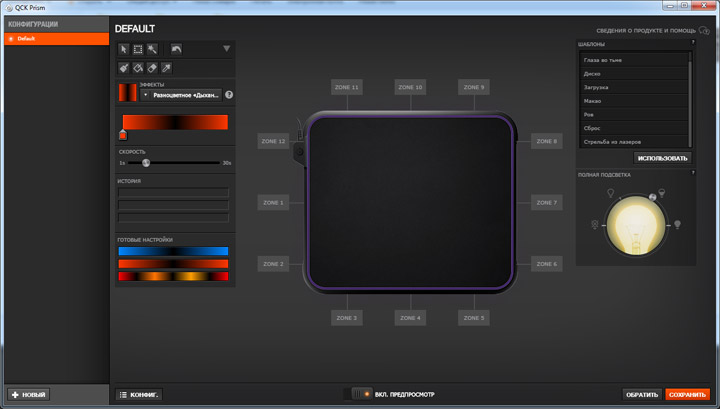The image size is (720, 409).
Task: Set brightness to off bulb left icon
Action: click(x=595, y=224)
